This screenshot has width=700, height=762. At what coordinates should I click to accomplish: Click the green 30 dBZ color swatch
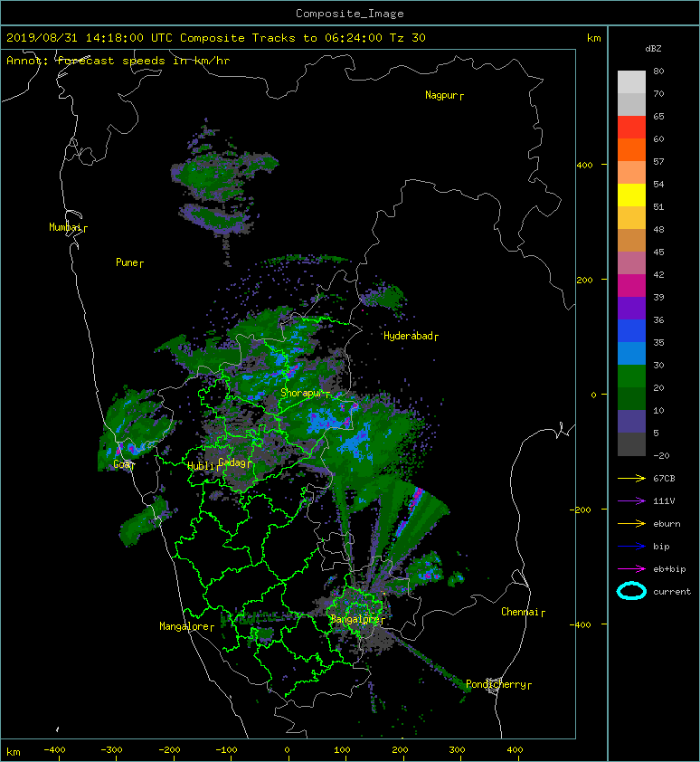tap(631, 376)
